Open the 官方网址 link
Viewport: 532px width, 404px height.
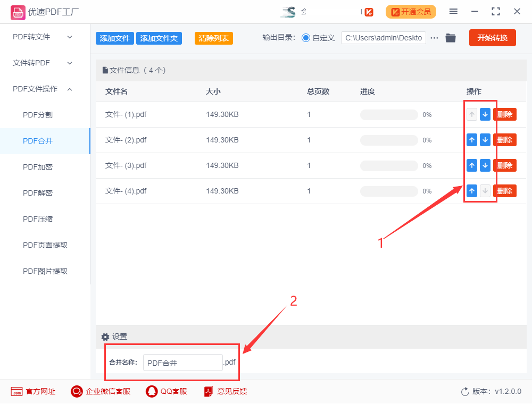click(40, 391)
